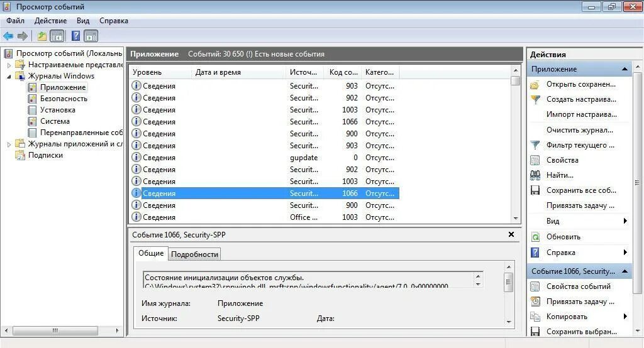Open the Справка submenu arrow in Actions
Screen dimensions: 644x348
click(625, 253)
